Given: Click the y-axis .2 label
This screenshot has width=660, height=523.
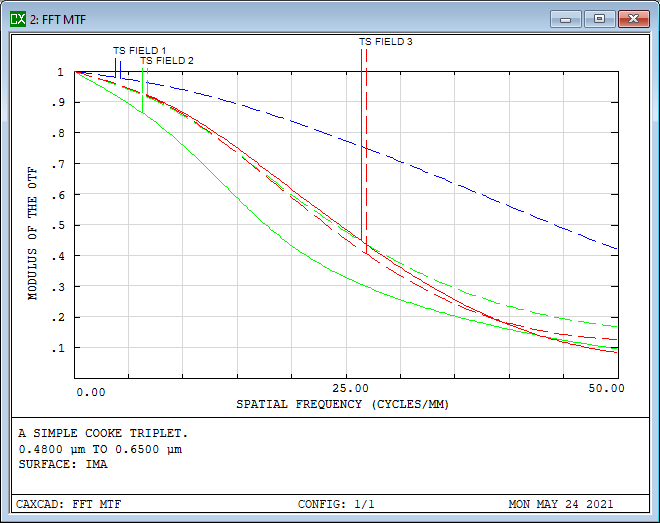Looking at the screenshot, I should (x=58, y=318).
